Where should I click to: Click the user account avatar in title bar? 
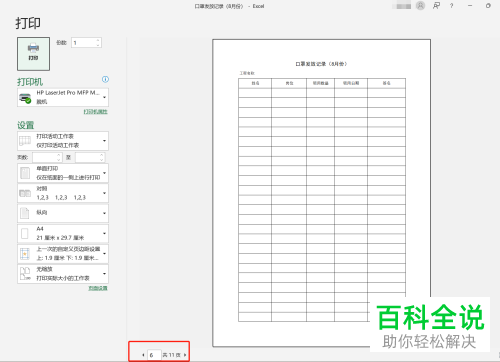(420, 6)
